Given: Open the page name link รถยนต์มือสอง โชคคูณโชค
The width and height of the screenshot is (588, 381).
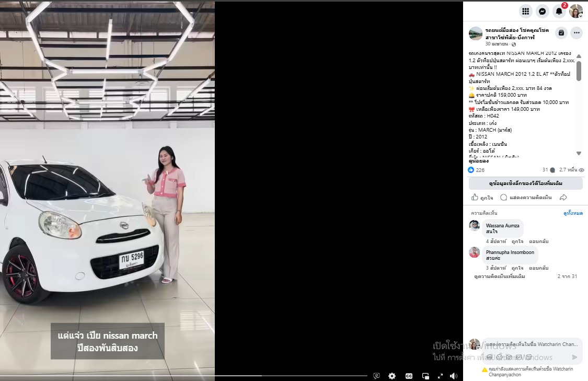Looking at the screenshot, I should (x=517, y=33).
